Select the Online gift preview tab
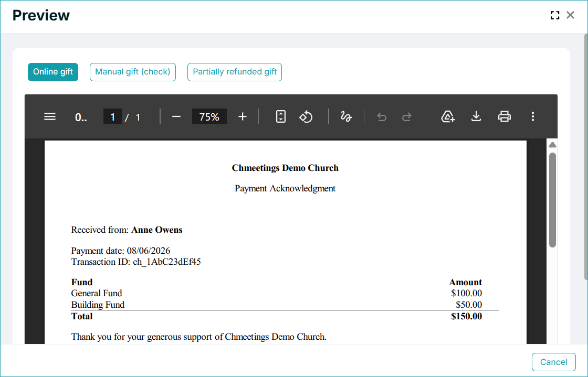The width and height of the screenshot is (588, 377). 53,72
